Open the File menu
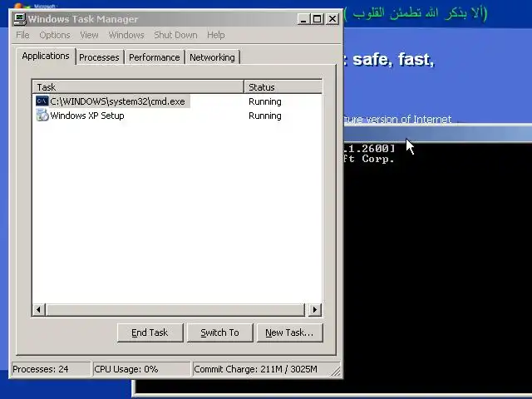The height and width of the screenshot is (399, 532). click(22, 35)
